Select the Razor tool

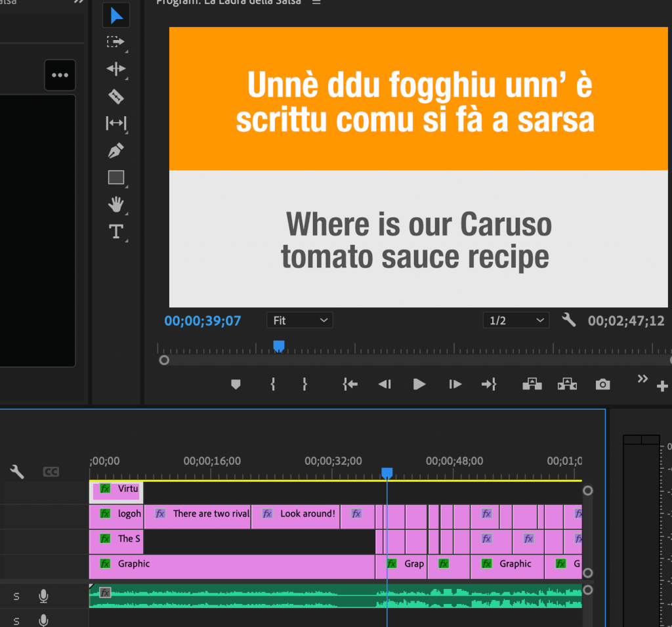click(x=115, y=97)
